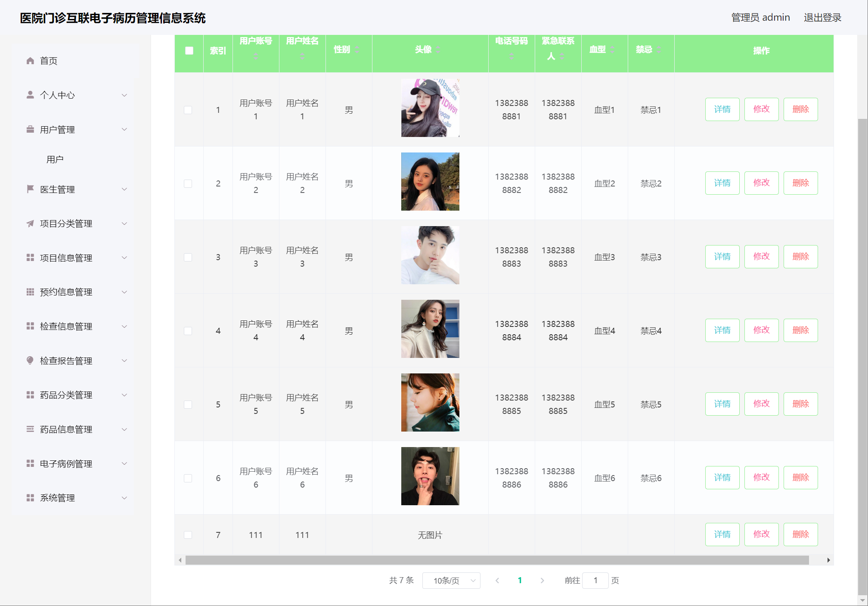Open the 10条/页 page size dropdown
868x606 pixels.
[451, 581]
